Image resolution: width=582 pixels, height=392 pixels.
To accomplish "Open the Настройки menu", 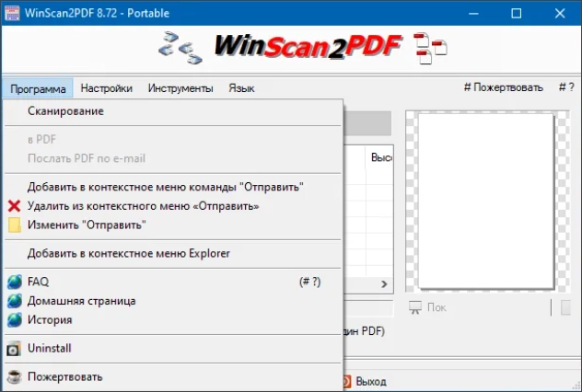I will tap(107, 88).
